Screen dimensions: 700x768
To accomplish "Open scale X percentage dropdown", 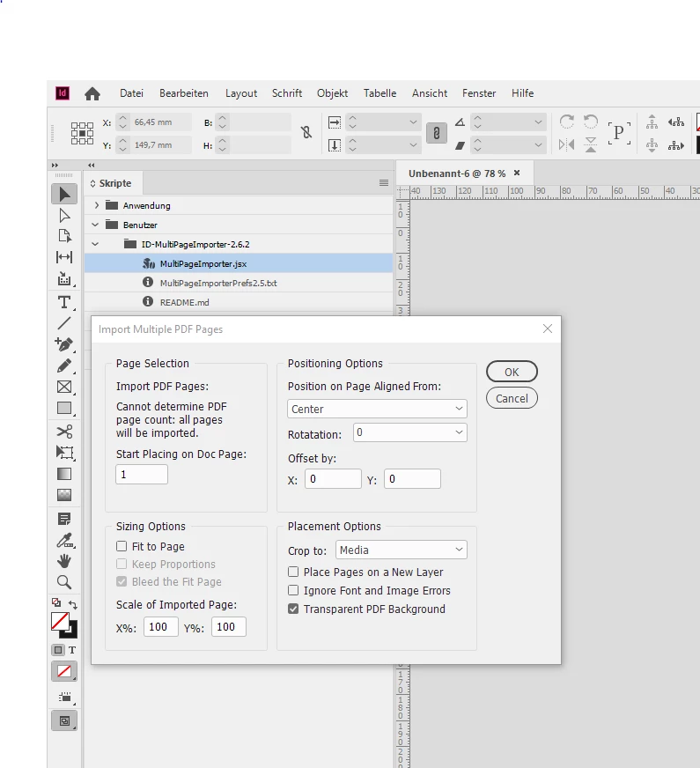I will (x=413, y=122).
